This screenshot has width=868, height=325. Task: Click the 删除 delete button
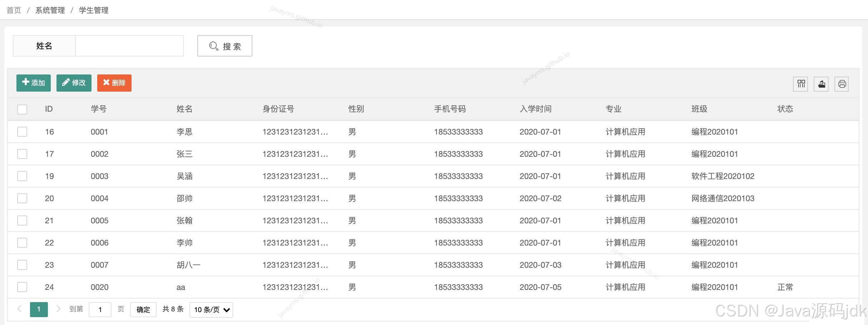(114, 83)
